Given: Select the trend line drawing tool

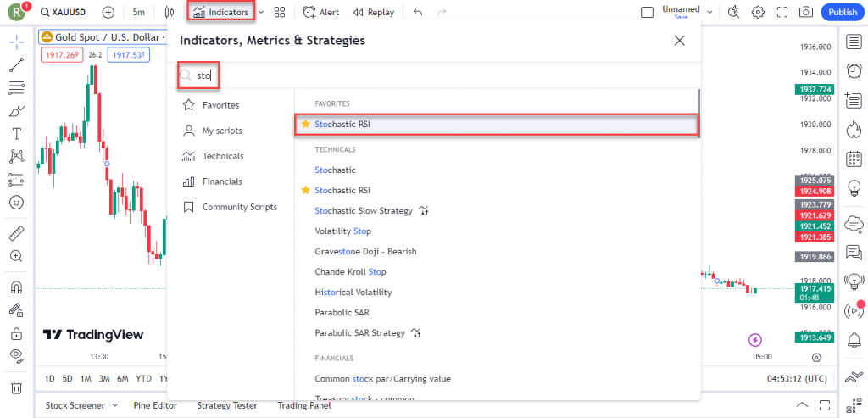Looking at the screenshot, I should point(17,64).
